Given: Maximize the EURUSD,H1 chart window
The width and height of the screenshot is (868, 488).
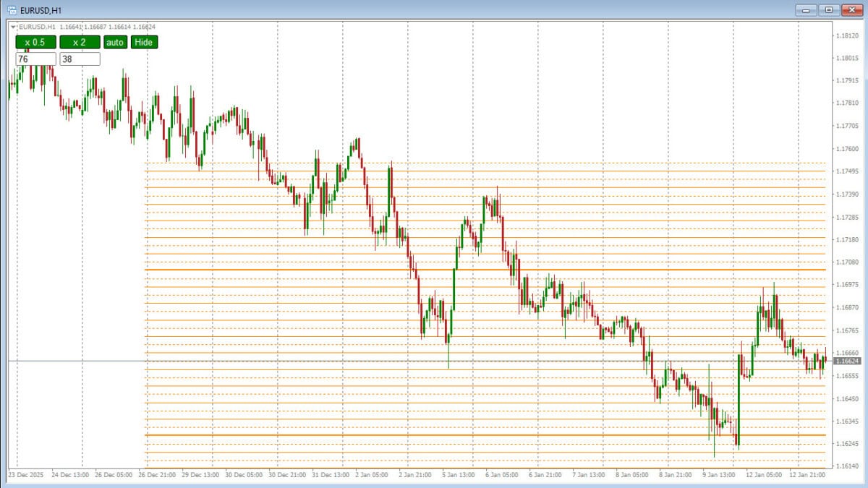Looking at the screenshot, I should point(828,10).
